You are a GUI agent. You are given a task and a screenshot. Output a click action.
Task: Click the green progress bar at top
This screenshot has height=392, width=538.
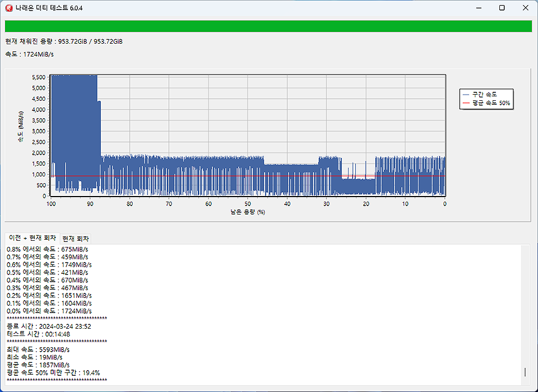[x=268, y=26]
